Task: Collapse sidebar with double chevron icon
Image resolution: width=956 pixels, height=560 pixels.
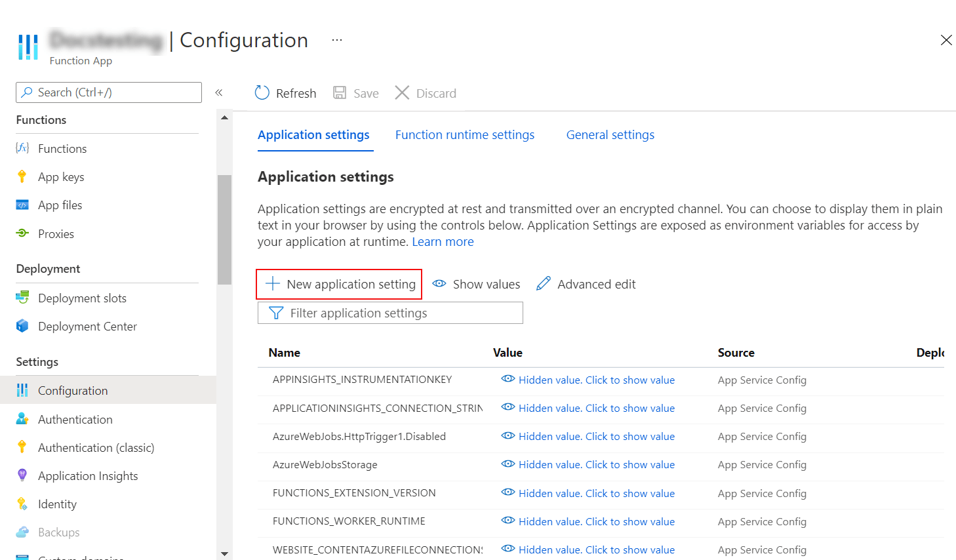Action: click(x=219, y=92)
